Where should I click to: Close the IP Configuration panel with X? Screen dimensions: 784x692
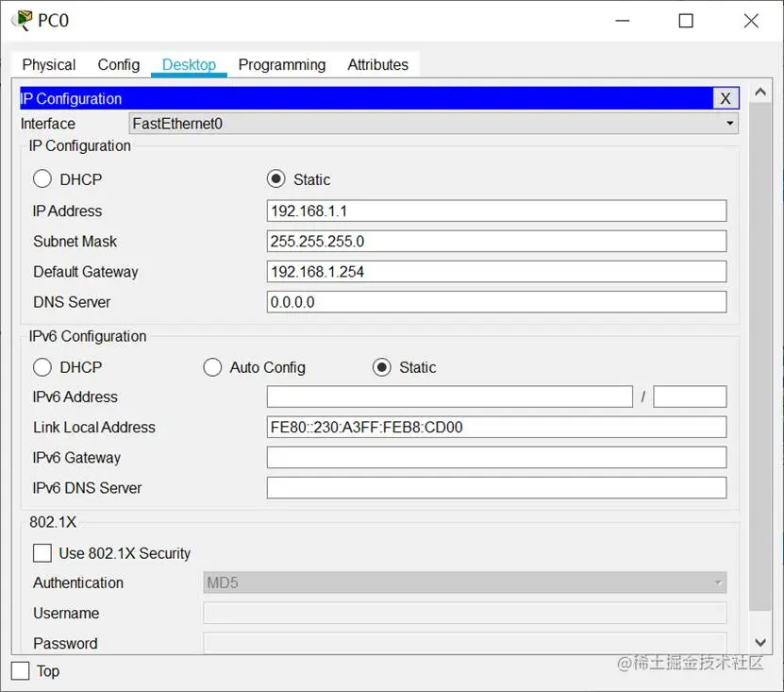725,98
